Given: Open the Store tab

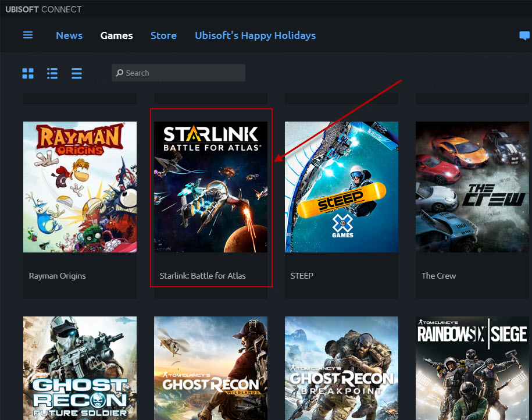Looking at the screenshot, I should coord(163,35).
